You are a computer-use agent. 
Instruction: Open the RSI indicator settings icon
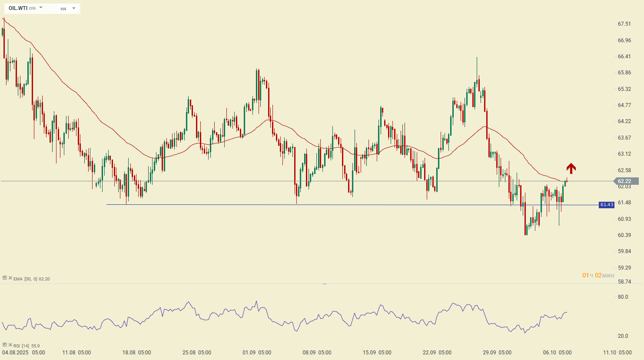tap(5, 345)
